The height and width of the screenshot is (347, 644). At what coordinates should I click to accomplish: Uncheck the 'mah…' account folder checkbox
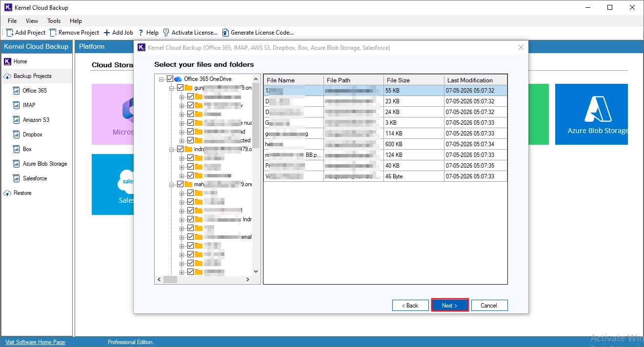181,184
